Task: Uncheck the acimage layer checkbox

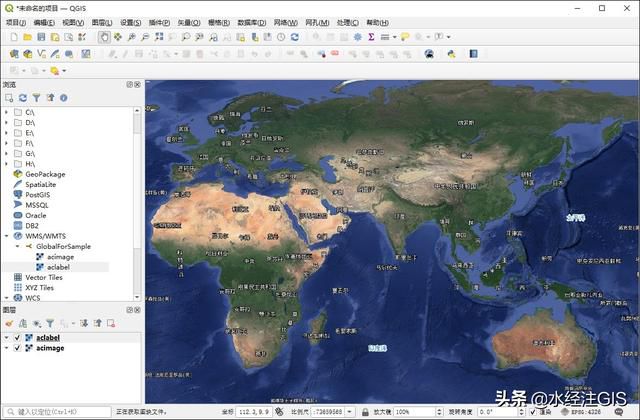Action: point(17,348)
